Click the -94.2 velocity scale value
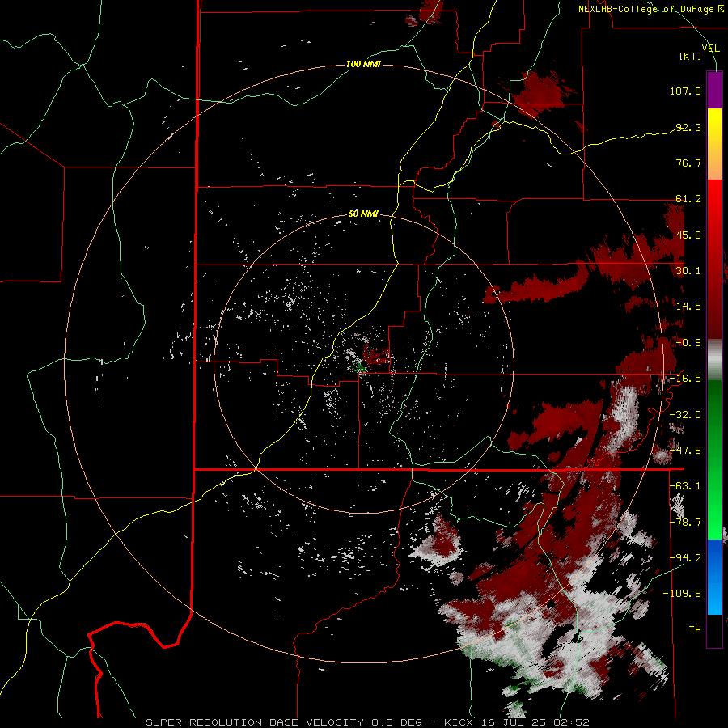This screenshot has height=728, width=728. (x=685, y=558)
